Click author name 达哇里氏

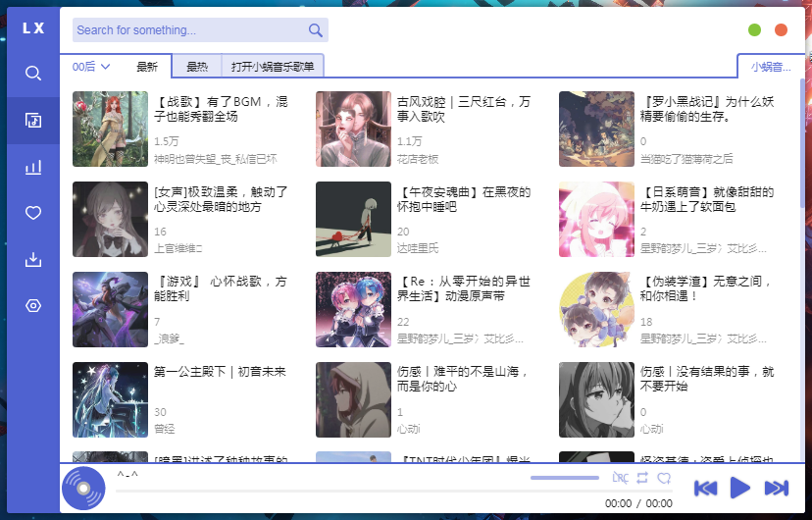(x=418, y=248)
